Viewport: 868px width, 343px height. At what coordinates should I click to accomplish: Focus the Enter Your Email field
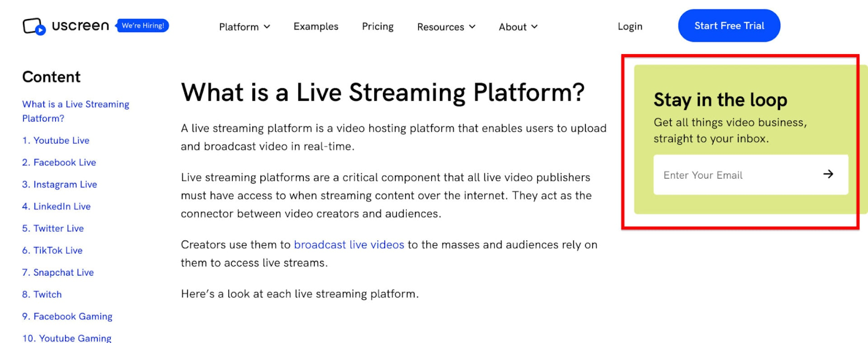coord(751,174)
